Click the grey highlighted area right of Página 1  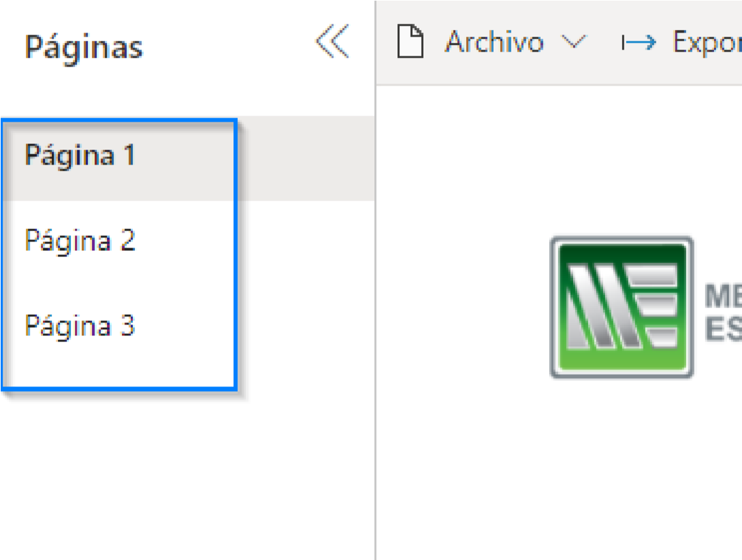306,159
